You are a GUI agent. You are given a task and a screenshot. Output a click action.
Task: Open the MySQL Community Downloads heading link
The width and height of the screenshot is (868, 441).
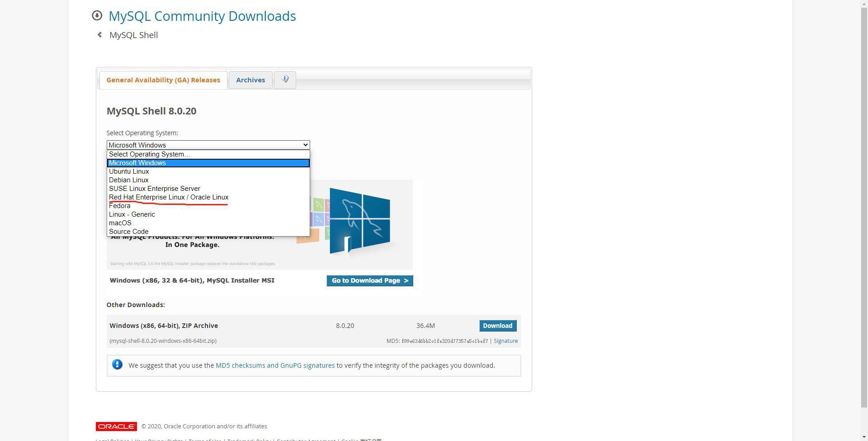pyautogui.click(x=202, y=16)
